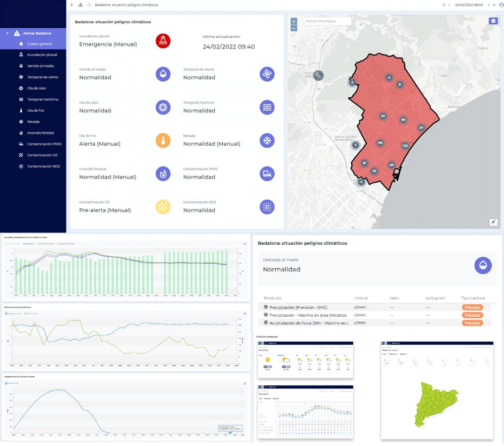Click the first Previsto badge
Screen dimensions: 504x446
[x=472, y=307]
